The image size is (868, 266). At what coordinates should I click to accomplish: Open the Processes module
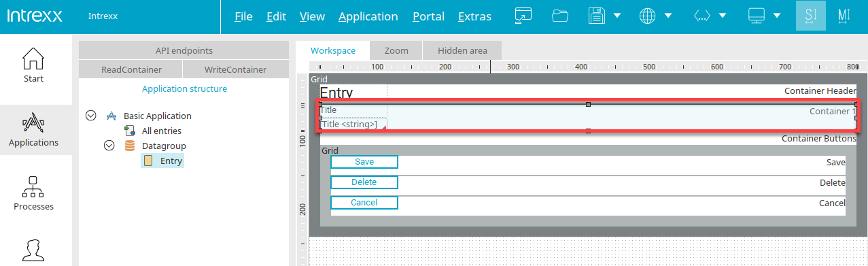point(33,193)
